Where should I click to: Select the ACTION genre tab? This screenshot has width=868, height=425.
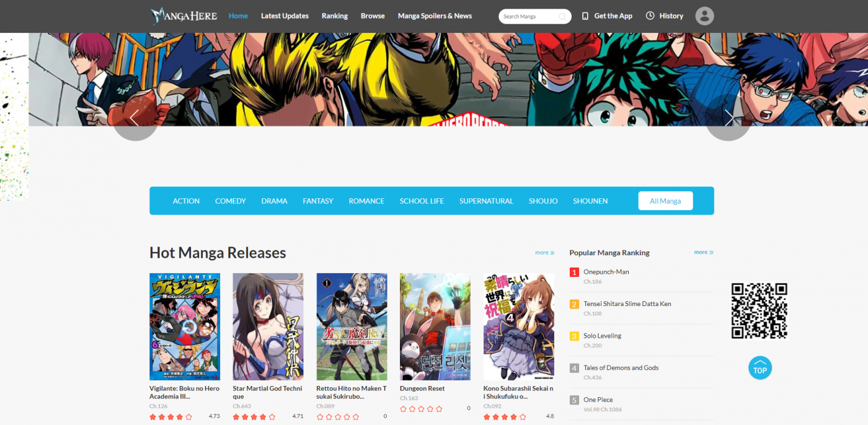(x=186, y=201)
